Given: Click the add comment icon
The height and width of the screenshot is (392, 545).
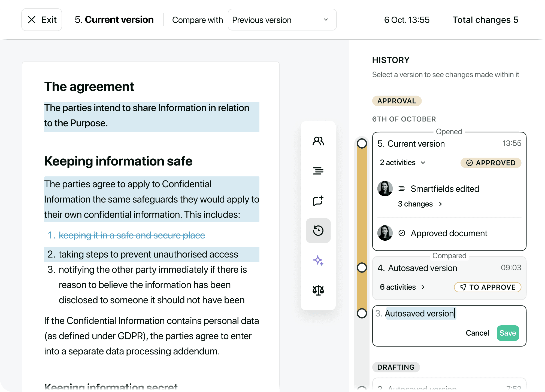Looking at the screenshot, I should click(318, 201).
